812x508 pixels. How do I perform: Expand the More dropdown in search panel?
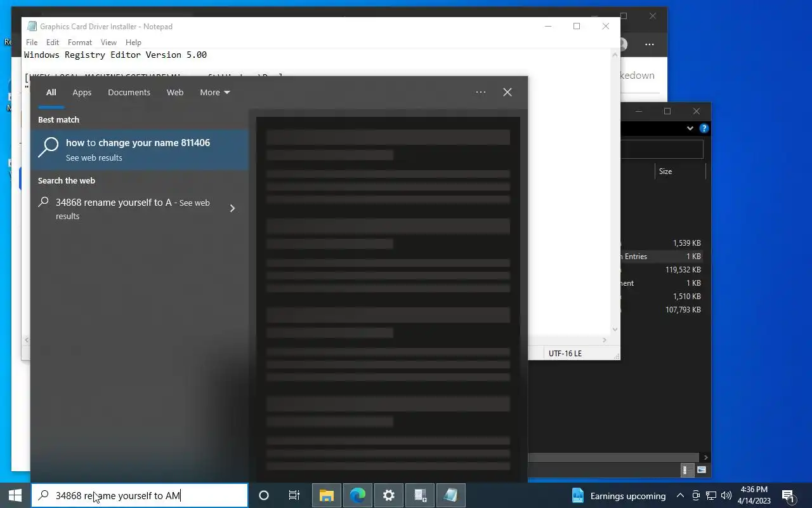click(214, 92)
